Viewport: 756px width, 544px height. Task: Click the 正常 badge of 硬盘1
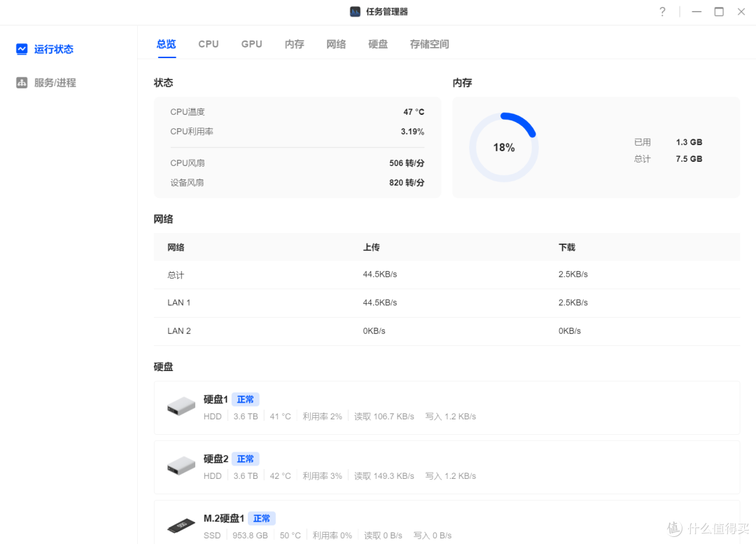click(x=246, y=399)
